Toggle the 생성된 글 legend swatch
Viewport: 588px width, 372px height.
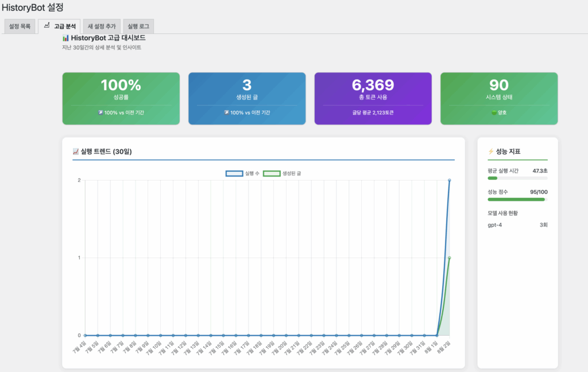(272, 174)
